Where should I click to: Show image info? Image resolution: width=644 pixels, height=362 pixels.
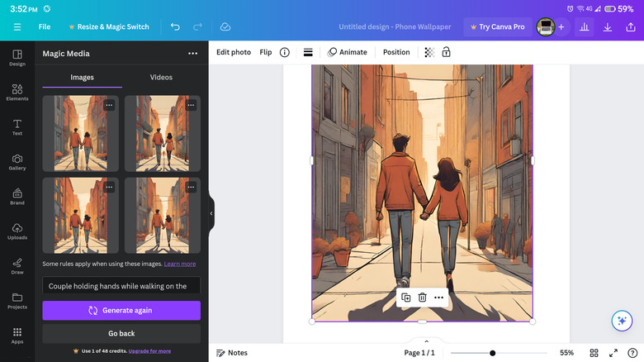pyautogui.click(x=285, y=52)
